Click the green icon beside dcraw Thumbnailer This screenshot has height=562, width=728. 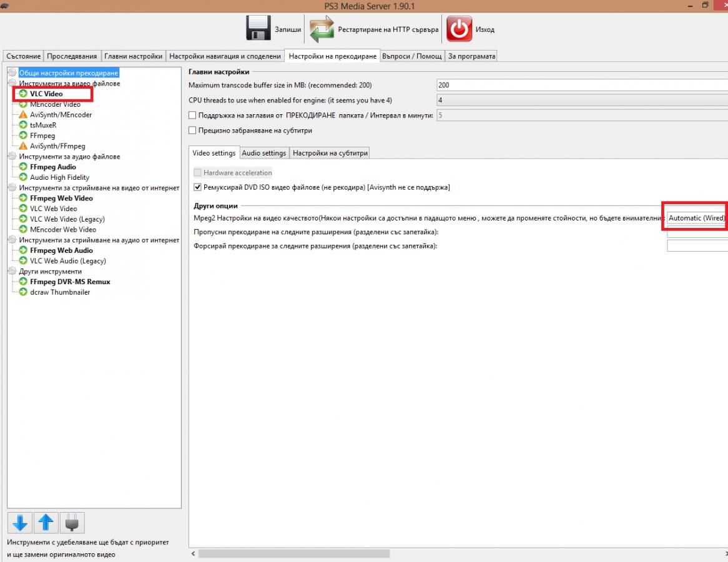click(23, 292)
